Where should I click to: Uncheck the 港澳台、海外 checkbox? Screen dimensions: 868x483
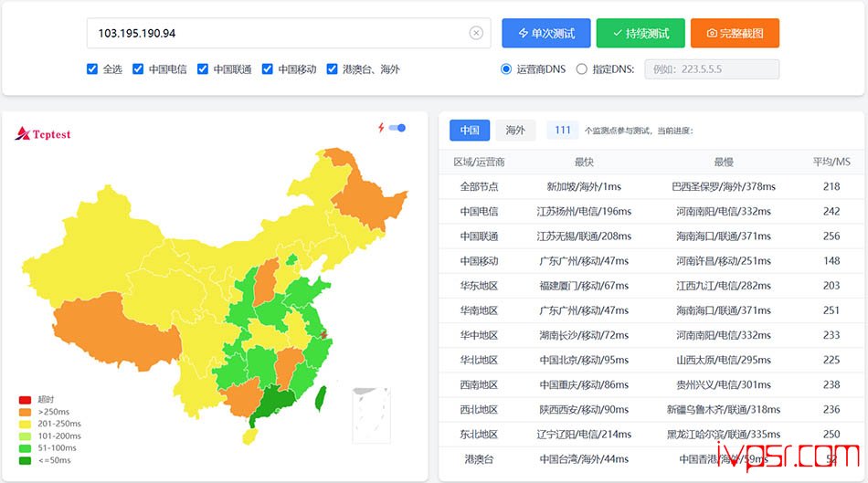(x=333, y=69)
